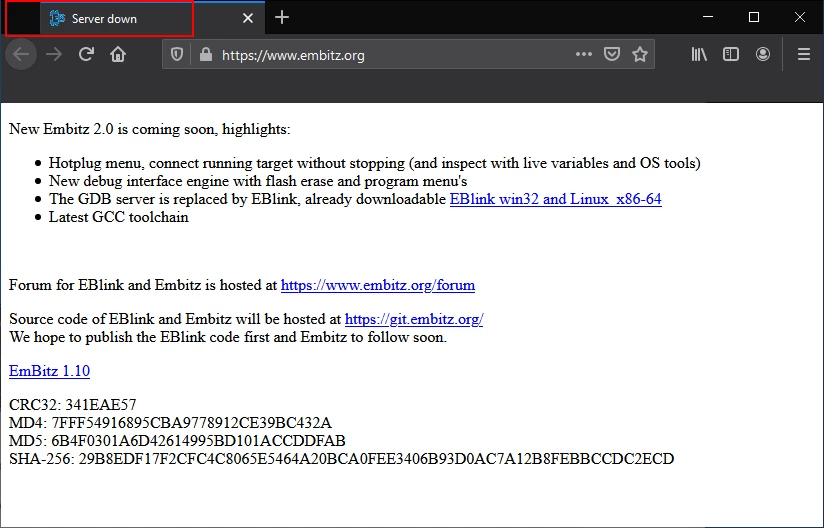This screenshot has height=528, width=824.
Task: Click the MD5 hash line
Action: [177, 441]
